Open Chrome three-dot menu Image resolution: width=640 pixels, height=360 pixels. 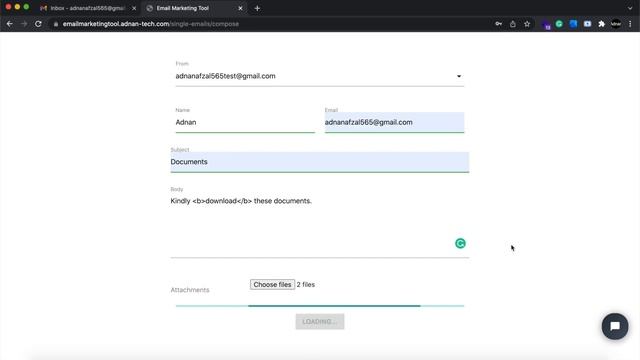coord(630,24)
